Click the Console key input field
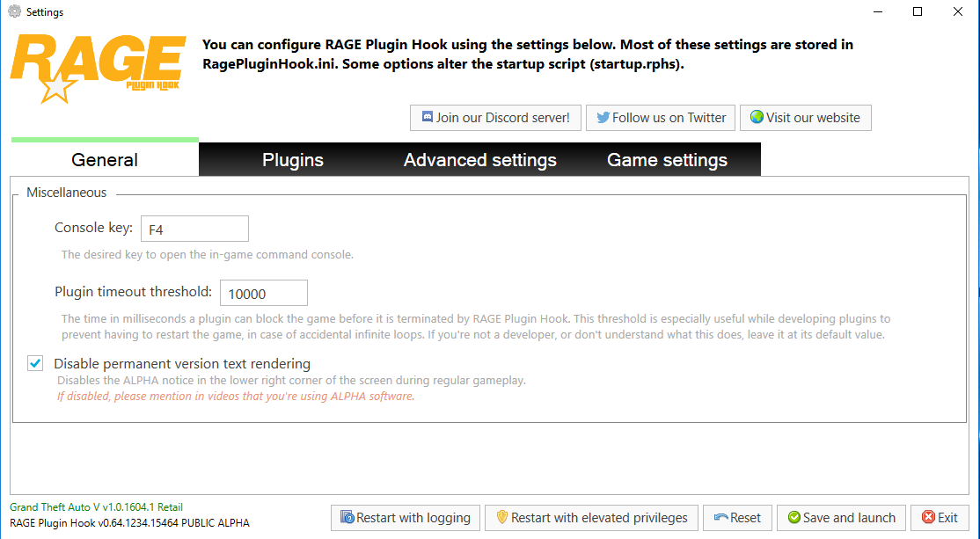 pos(194,229)
